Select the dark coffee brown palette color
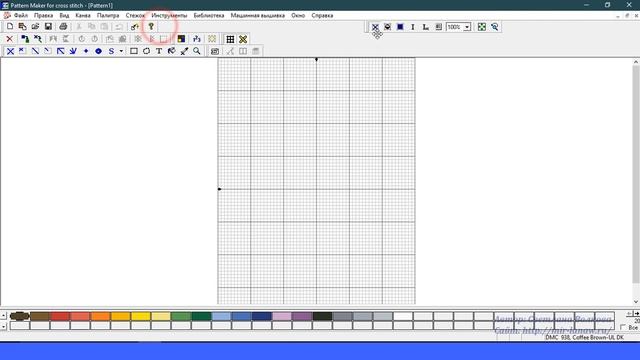 coord(20,316)
